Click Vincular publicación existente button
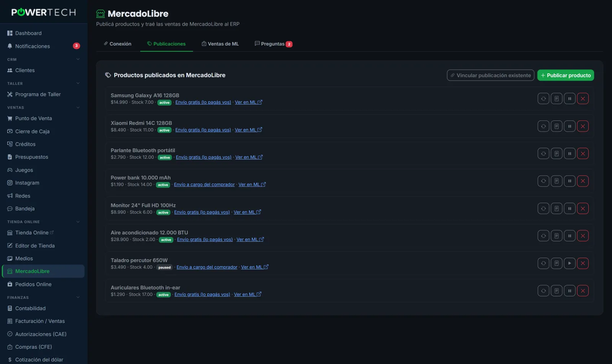612x364 pixels. point(491,75)
